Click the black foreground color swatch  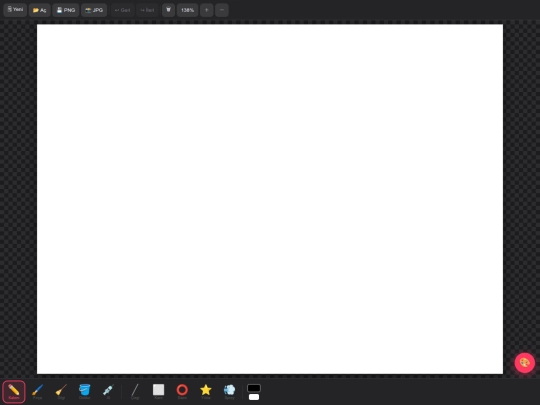point(254,388)
